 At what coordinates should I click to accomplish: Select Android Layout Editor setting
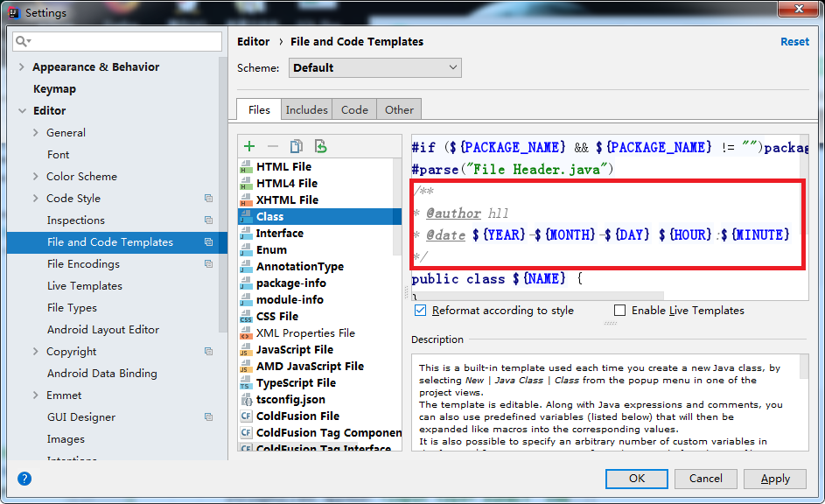point(103,329)
